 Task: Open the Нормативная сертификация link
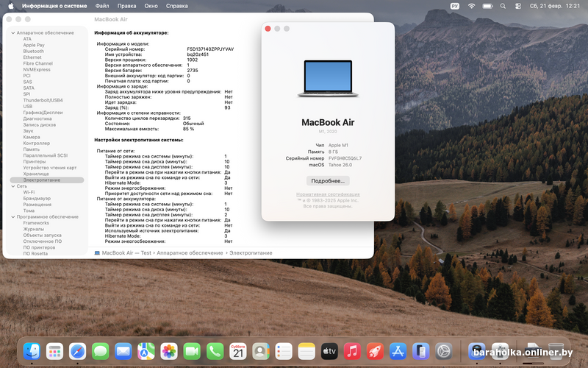(x=328, y=194)
